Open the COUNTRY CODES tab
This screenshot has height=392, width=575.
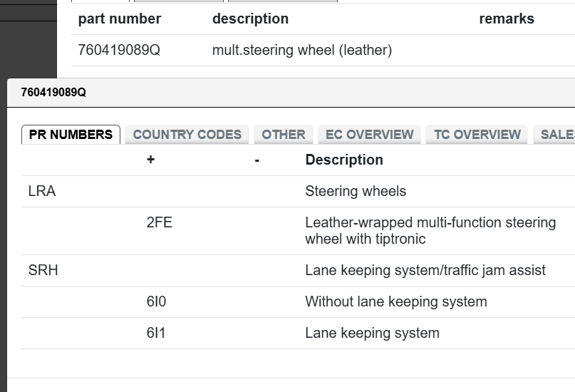[187, 135]
